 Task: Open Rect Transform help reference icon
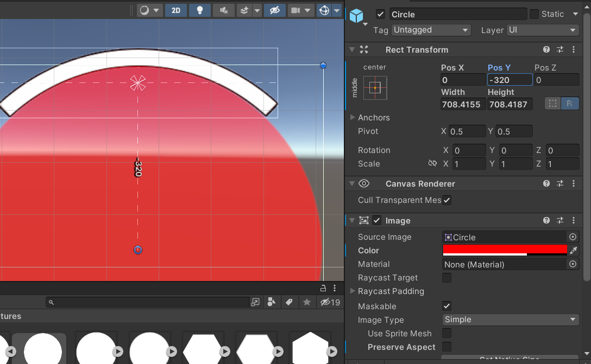pyautogui.click(x=546, y=49)
